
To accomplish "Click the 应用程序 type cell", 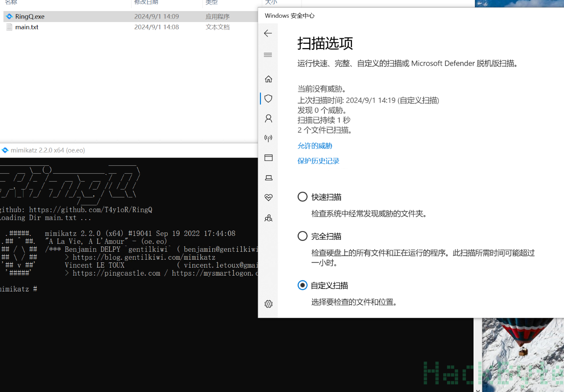I will tap(218, 16).
